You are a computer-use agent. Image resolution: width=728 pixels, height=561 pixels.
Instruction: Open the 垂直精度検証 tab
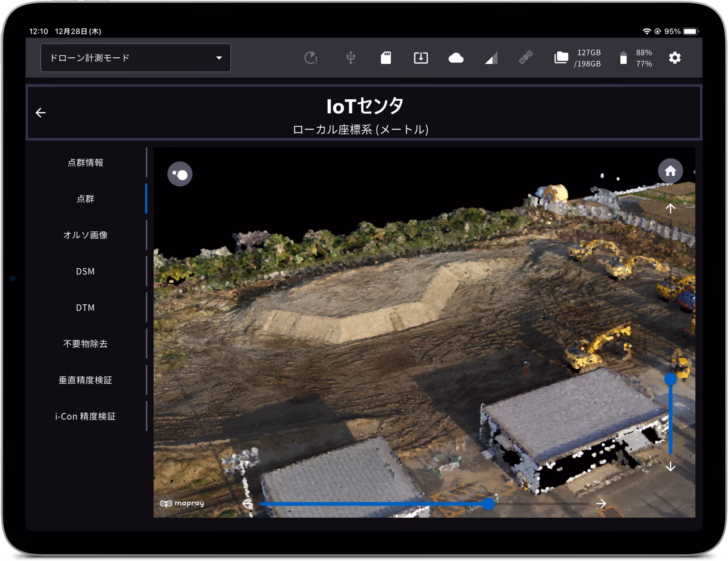pos(85,380)
